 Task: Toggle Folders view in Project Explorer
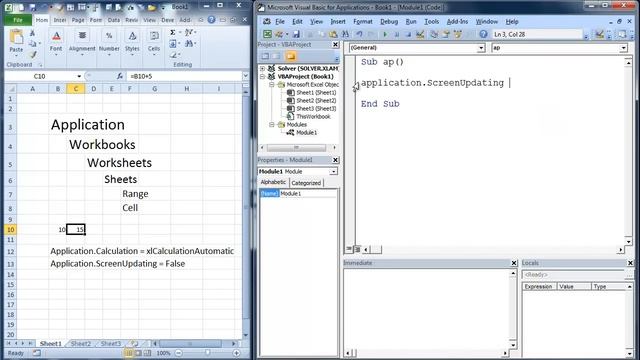coord(291,56)
